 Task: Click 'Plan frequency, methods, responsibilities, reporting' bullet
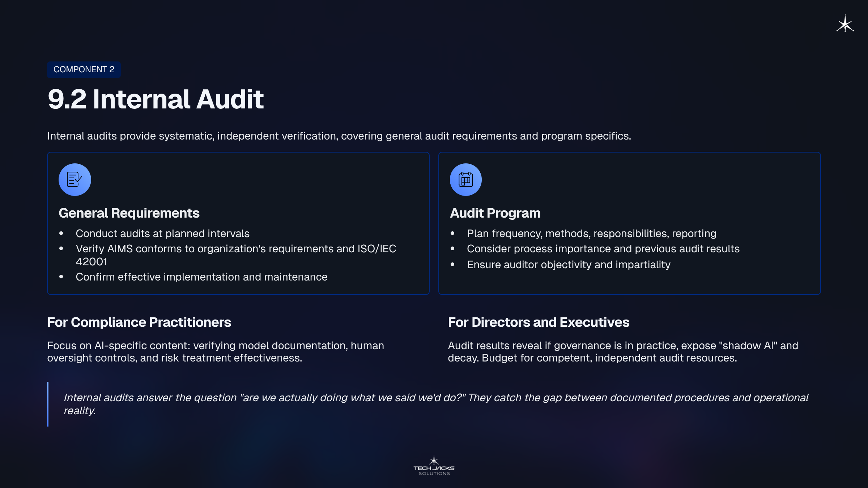click(x=591, y=234)
